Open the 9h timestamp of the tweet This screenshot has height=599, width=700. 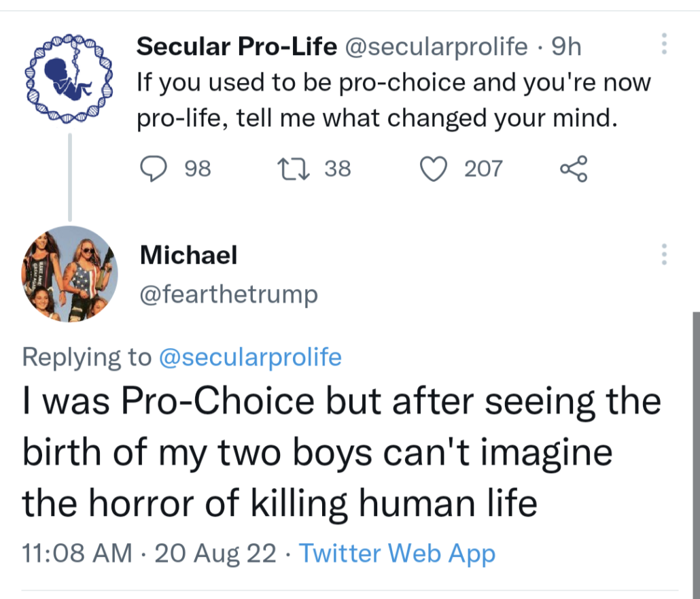(566, 46)
